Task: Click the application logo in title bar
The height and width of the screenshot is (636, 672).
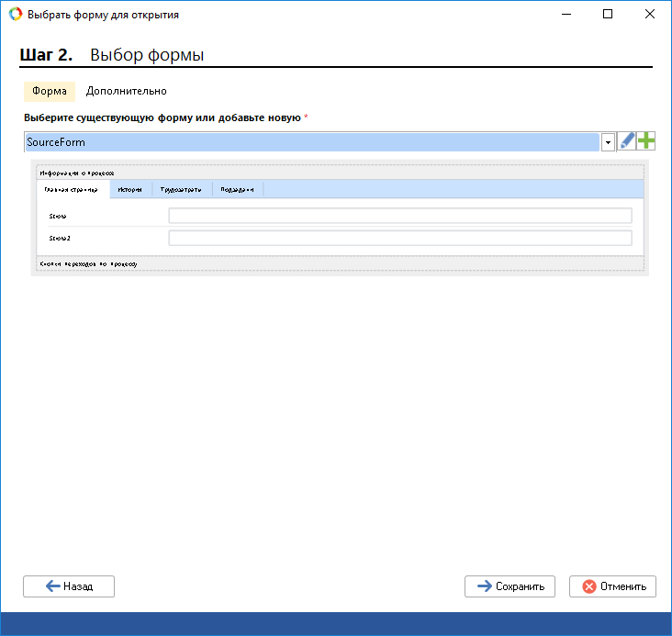Action: (x=15, y=15)
